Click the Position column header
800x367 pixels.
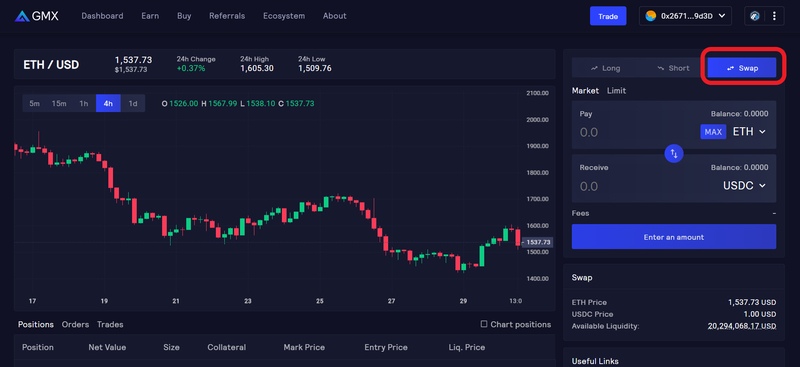point(38,347)
